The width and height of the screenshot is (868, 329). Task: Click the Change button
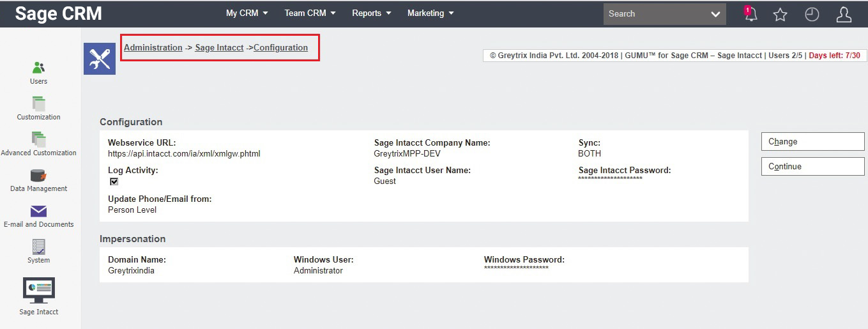pyautogui.click(x=812, y=142)
